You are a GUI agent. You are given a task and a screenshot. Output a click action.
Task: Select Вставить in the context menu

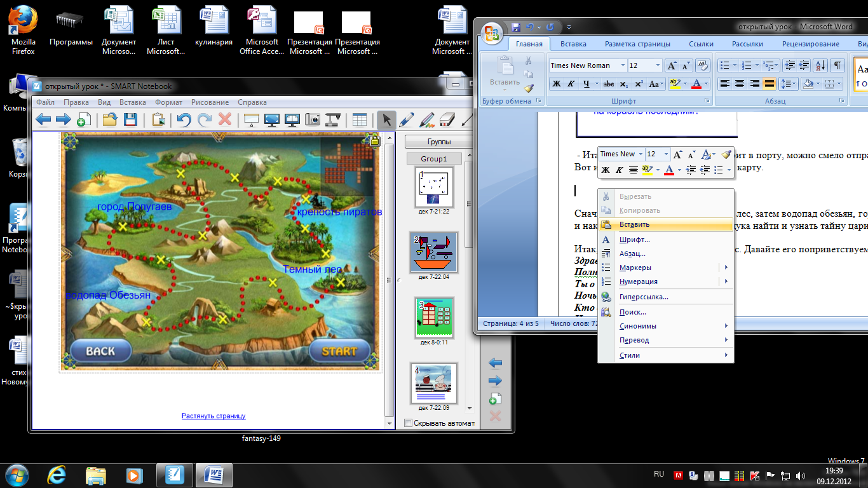pyautogui.click(x=666, y=224)
